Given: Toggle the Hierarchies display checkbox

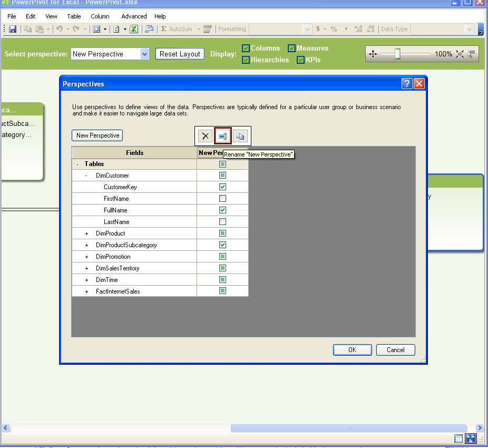Looking at the screenshot, I should [x=246, y=60].
